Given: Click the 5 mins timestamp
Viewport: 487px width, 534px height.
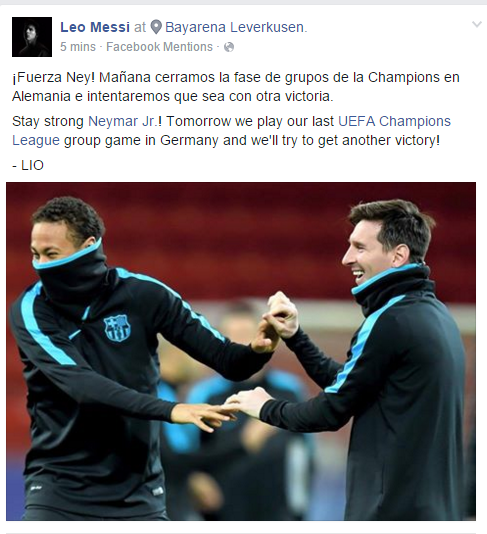Looking at the screenshot, I should (x=78, y=47).
